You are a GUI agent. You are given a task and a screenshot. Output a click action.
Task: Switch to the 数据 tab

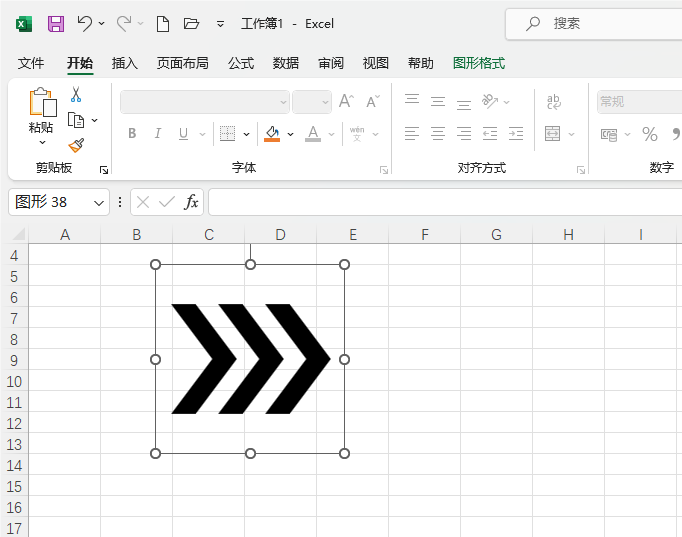tap(286, 63)
